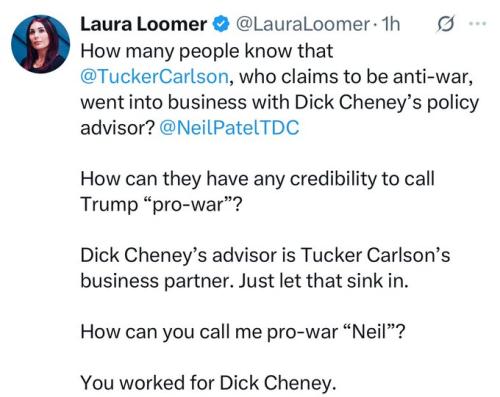The width and height of the screenshot is (500, 397).
Task: Open the @NeilPatelTDC mention
Action: (x=229, y=128)
